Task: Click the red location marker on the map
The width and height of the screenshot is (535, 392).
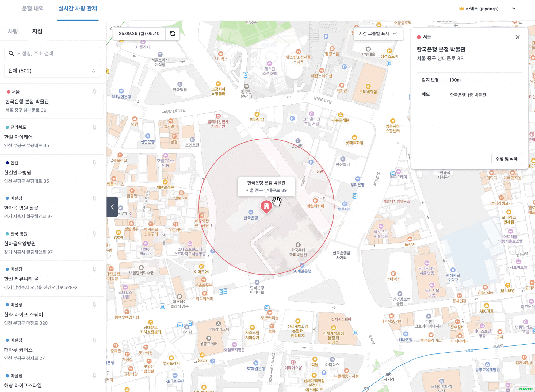Action: click(266, 206)
